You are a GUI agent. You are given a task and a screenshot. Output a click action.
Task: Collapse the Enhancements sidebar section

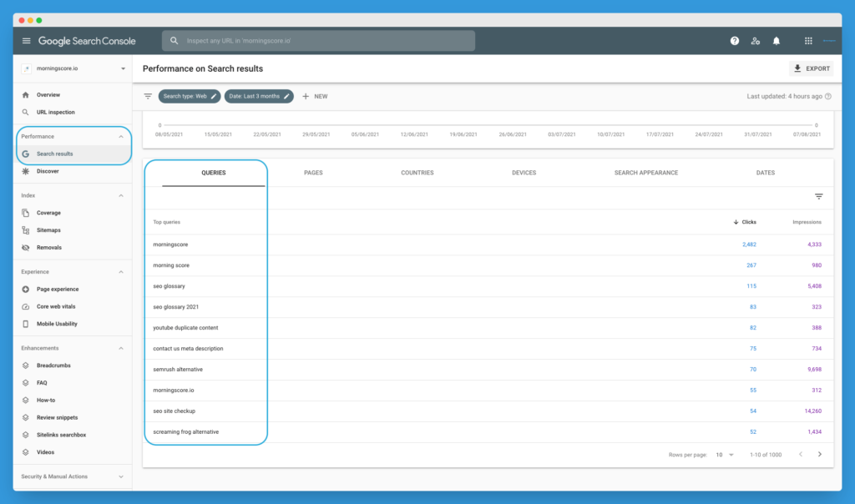tap(121, 348)
